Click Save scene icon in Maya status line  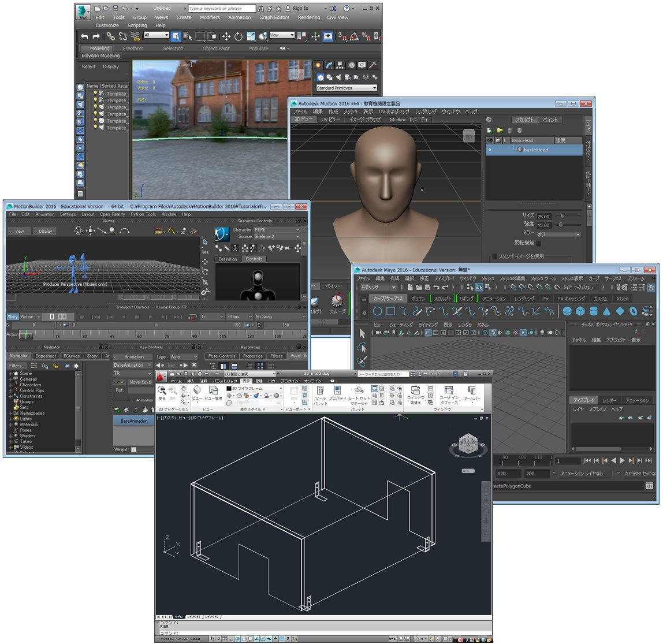[x=427, y=288]
